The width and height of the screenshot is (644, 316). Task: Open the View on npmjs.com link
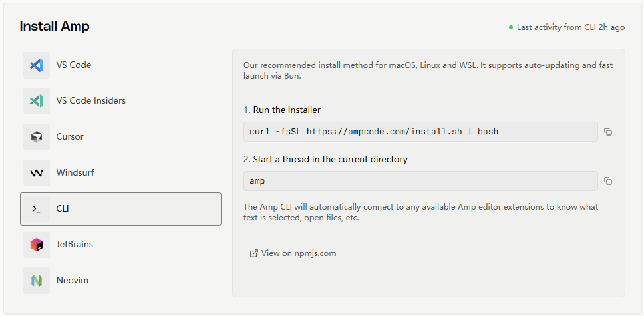point(299,253)
